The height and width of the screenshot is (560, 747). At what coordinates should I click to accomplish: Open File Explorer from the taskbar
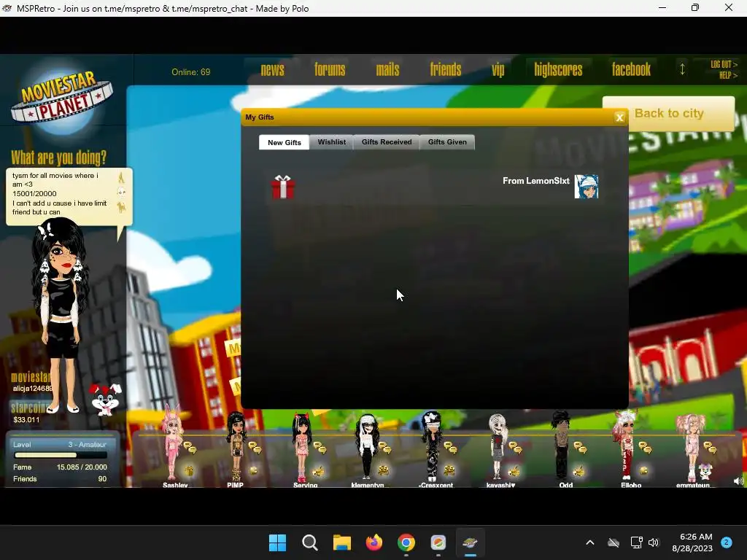point(341,542)
